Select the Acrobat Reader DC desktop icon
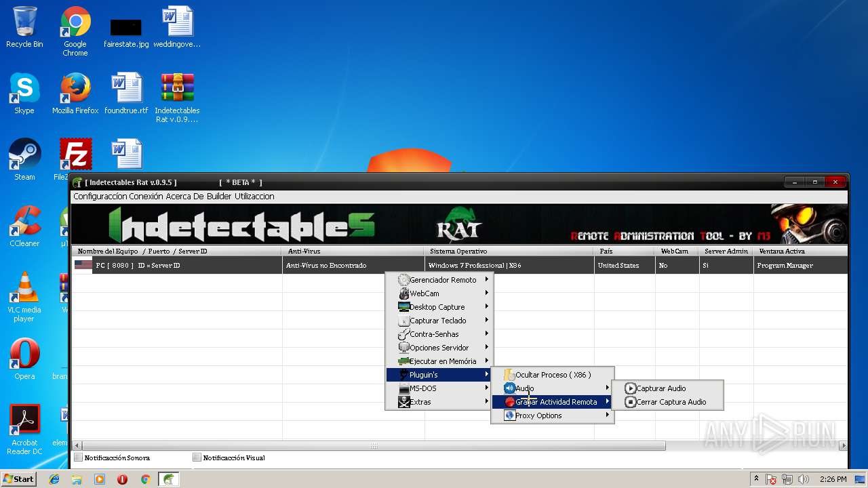 click(24, 430)
